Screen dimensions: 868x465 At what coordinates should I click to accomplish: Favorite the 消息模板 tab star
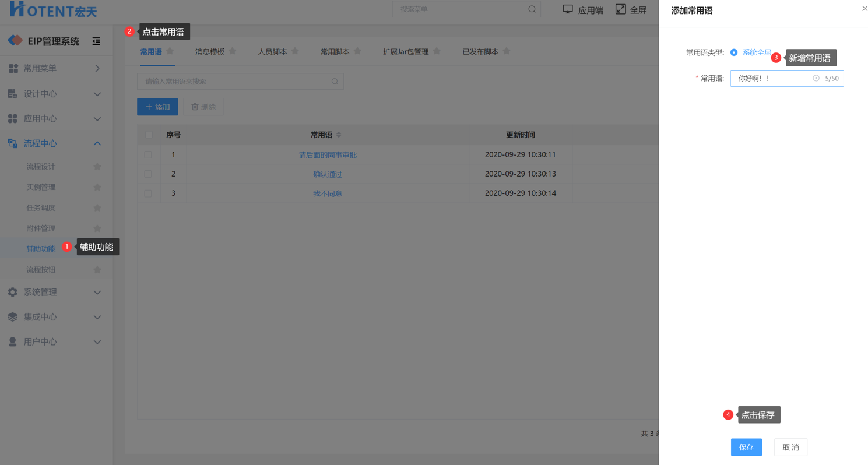(x=233, y=51)
